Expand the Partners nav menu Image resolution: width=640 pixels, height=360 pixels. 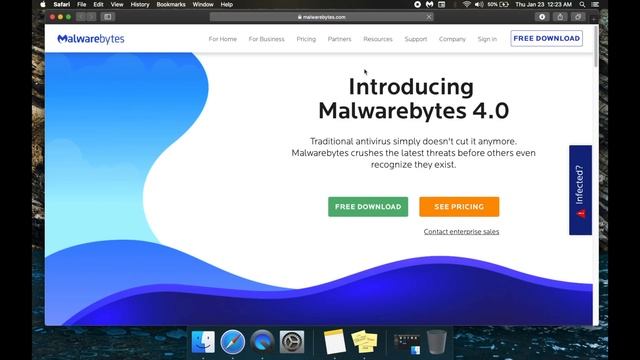pyautogui.click(x=339, y=39)
